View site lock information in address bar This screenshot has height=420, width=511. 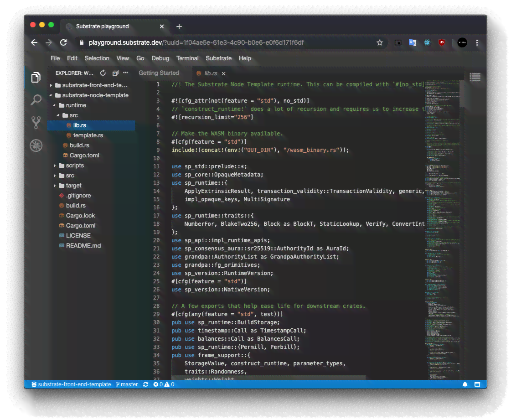click(82, 42)
